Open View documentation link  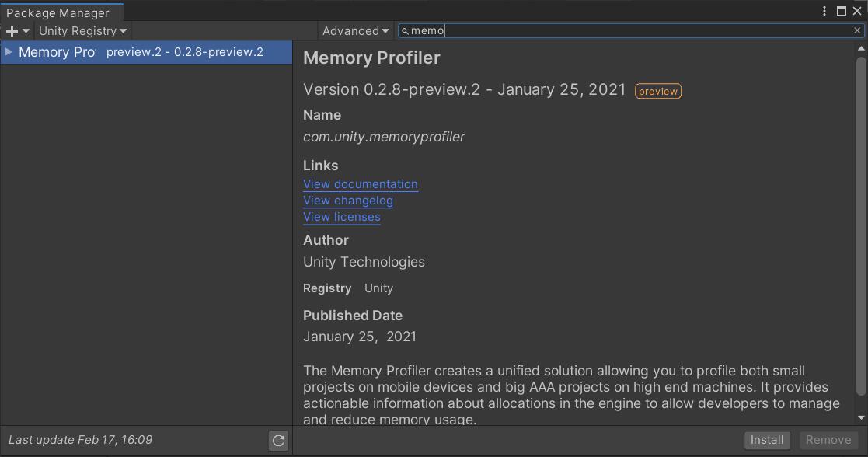[360, 184]
